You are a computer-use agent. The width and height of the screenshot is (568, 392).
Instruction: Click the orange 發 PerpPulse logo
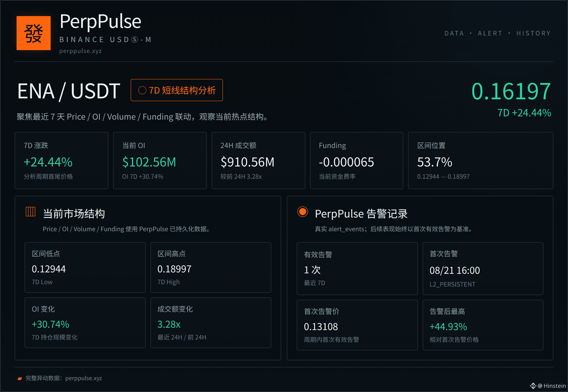click(x=33, y=33)
